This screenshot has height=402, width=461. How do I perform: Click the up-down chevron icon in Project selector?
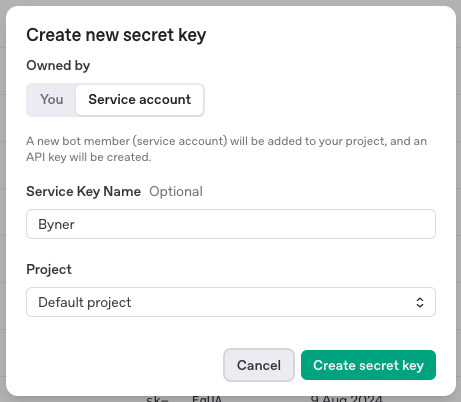[420, 302]
